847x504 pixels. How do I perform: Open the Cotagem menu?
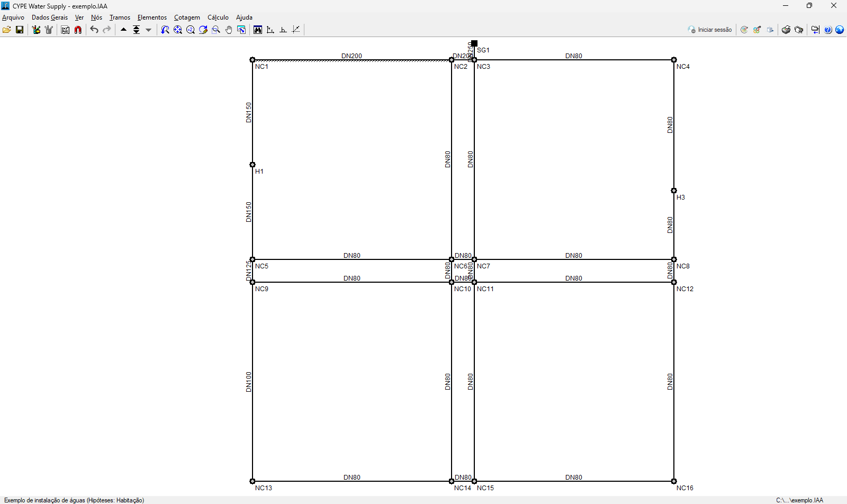point(187,17)
